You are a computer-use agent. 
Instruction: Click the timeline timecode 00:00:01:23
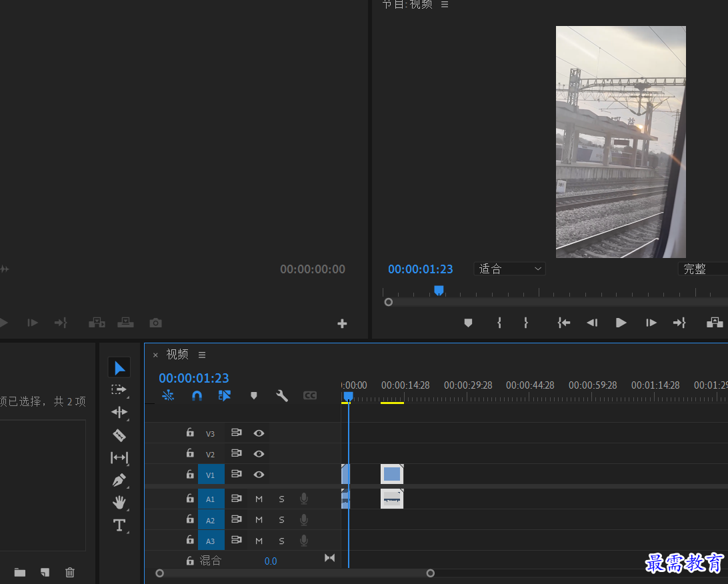[x=193, y=379]
